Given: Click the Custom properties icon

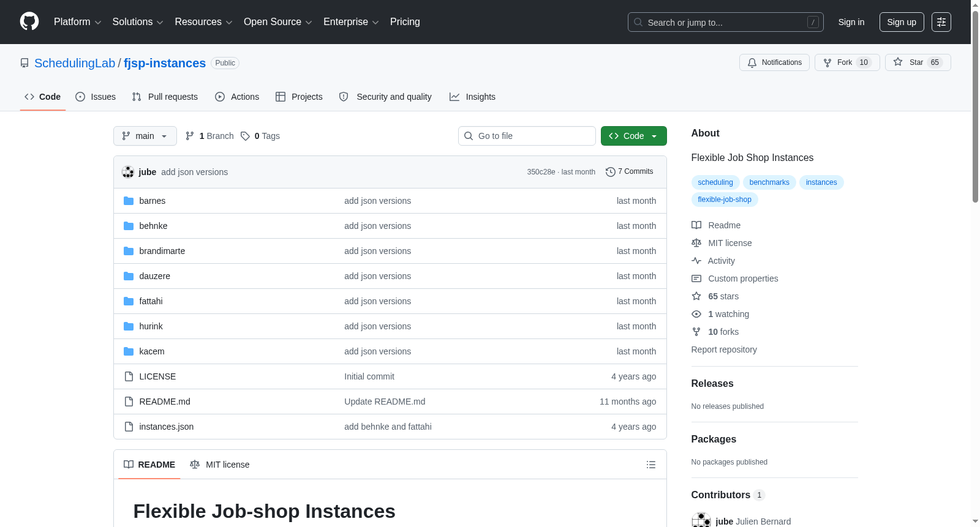Looking at the screenshot, I should (696, 278).
